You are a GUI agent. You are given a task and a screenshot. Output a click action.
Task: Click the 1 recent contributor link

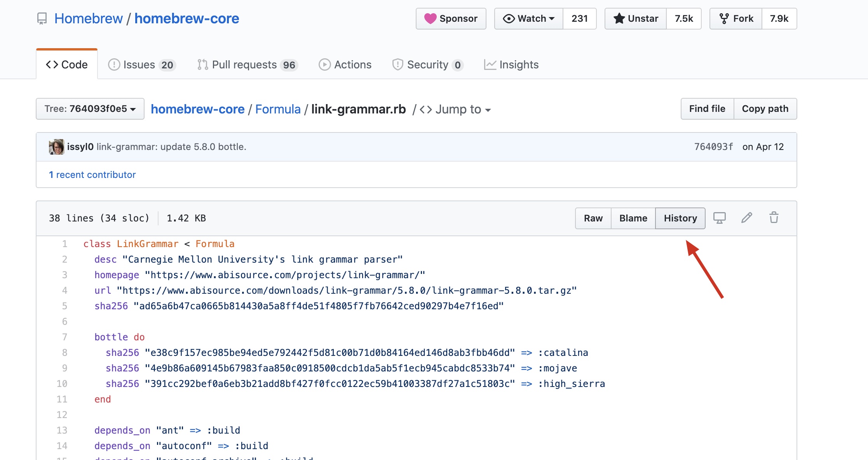pos(92,175)
